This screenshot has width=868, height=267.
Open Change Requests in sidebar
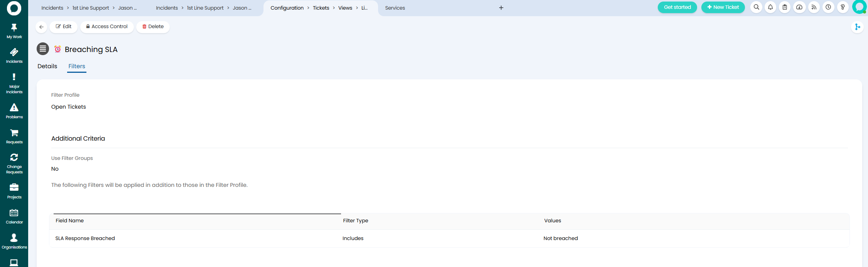pos(14,164)
